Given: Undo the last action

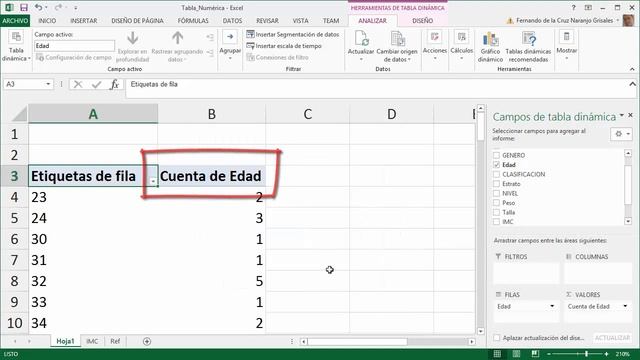Looking at the screenshot, I should [38, 7].
